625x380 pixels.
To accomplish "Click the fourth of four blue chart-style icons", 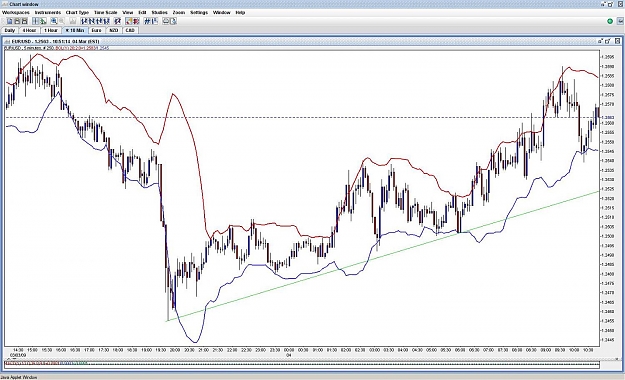I will (106, 21).
